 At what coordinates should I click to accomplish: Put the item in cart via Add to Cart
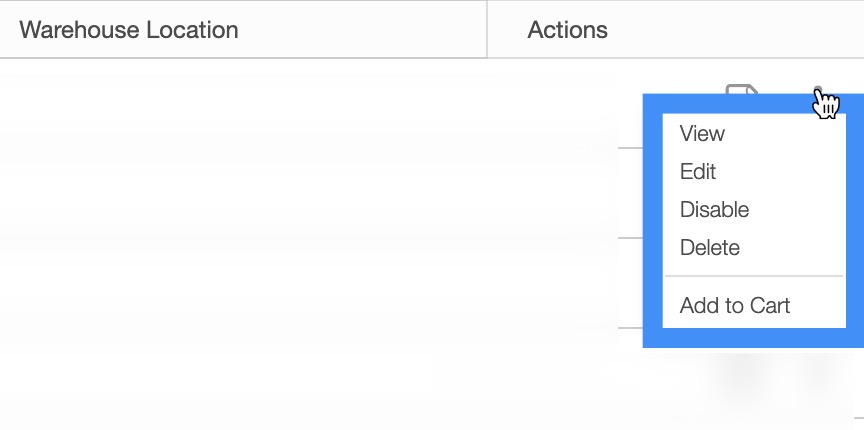(x=735, y=305)
